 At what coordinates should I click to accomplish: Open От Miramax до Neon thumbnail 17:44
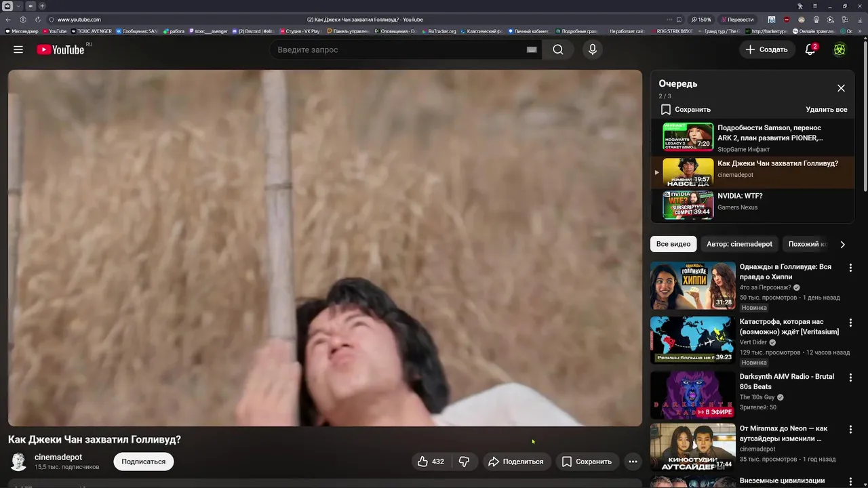693,447
